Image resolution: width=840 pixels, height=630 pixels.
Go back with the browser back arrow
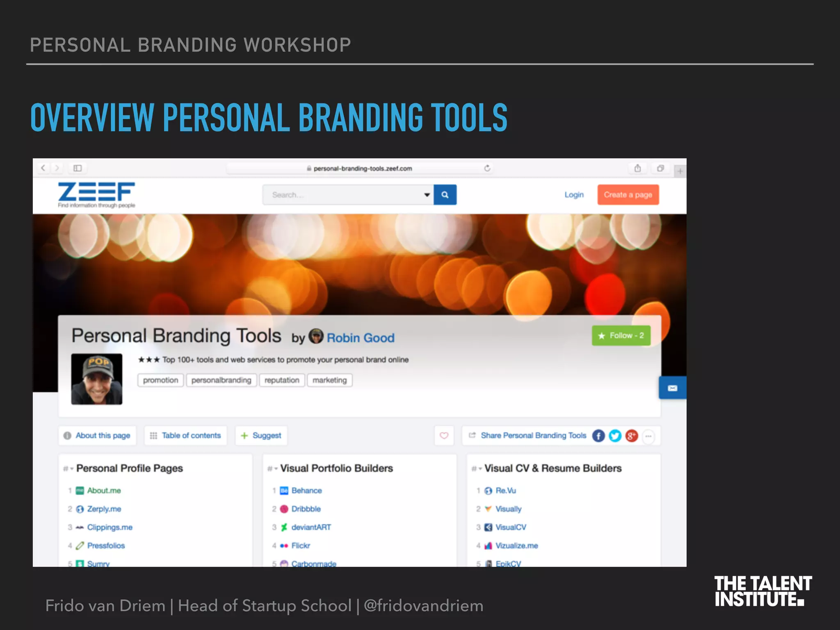tap(43, 168)
